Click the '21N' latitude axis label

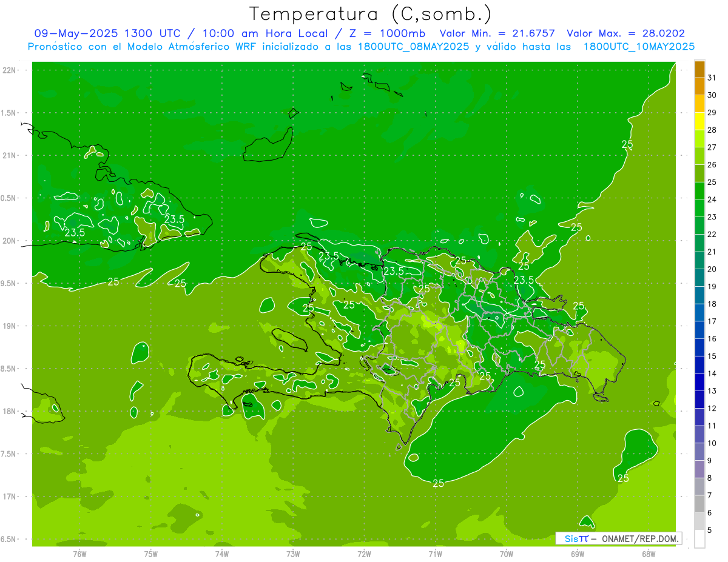10,155
